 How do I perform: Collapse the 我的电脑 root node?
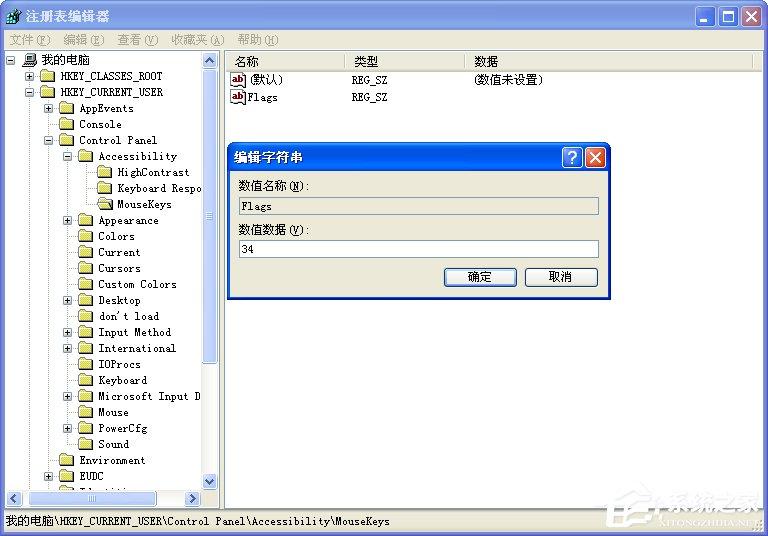(11, 60)
